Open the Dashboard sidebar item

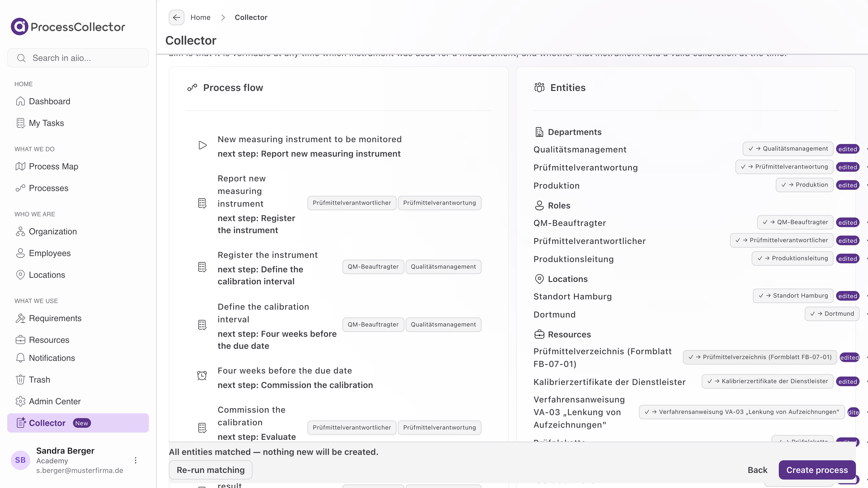click(x=78, y=101)
